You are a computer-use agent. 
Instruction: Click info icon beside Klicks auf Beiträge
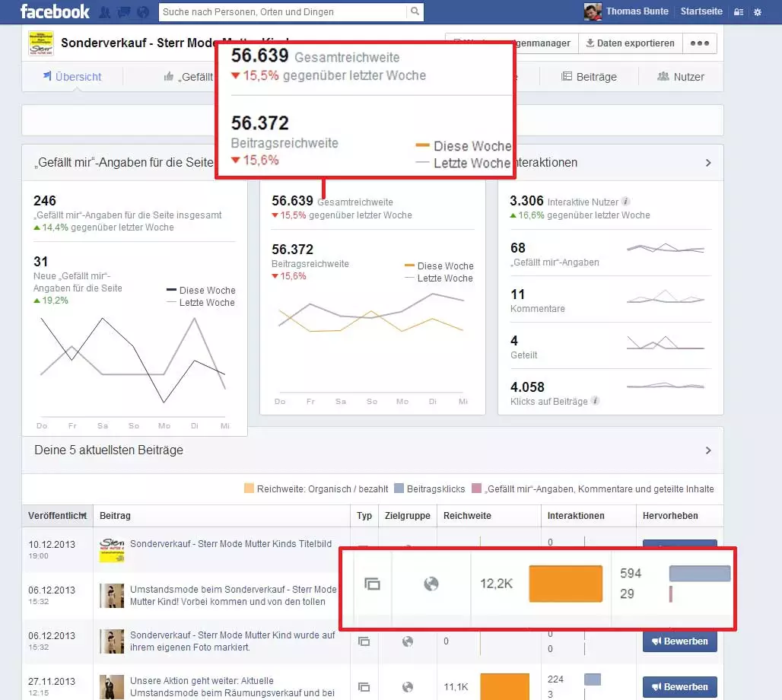pyautogui.click(x=595, y=401)
